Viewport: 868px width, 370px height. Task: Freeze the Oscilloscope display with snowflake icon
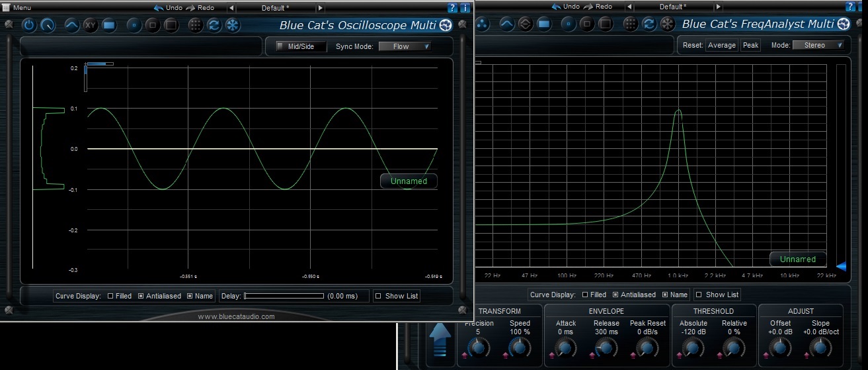[233, 25]
